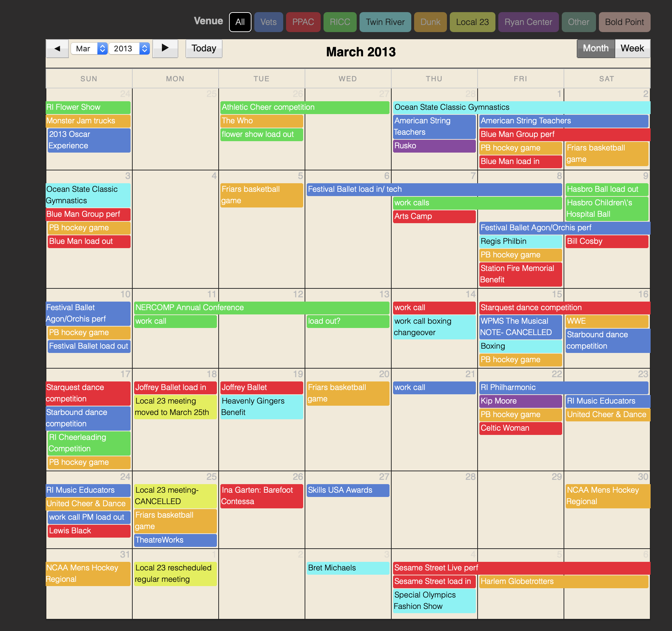Toggle the All venues filter

tap(240, 22)
